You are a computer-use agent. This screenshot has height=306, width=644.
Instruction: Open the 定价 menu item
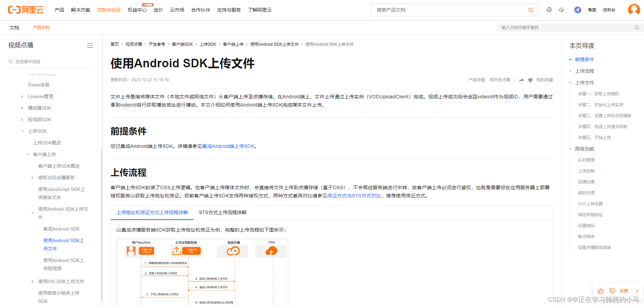(158, 10)
